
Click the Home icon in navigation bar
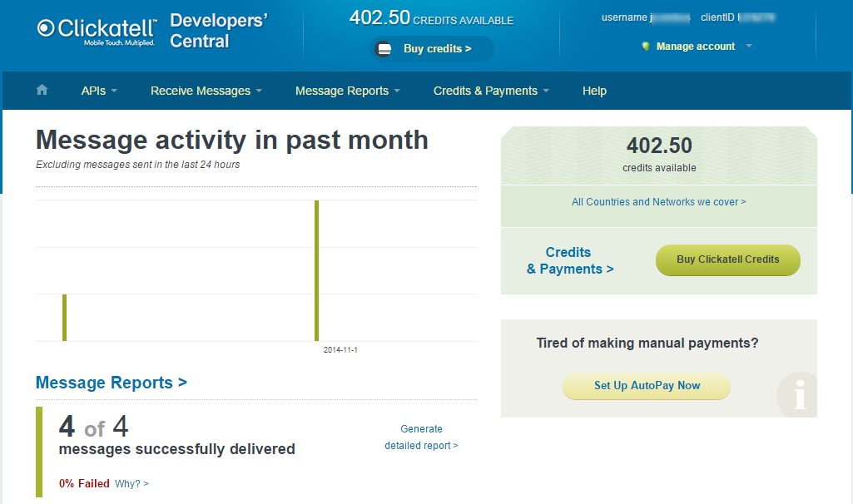tap(42, 91)
